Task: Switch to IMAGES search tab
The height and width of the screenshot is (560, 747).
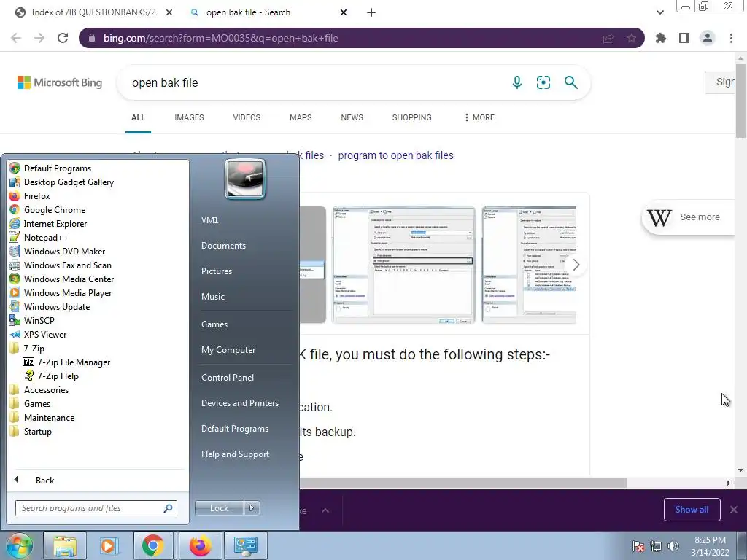Action: pos(189,117)
